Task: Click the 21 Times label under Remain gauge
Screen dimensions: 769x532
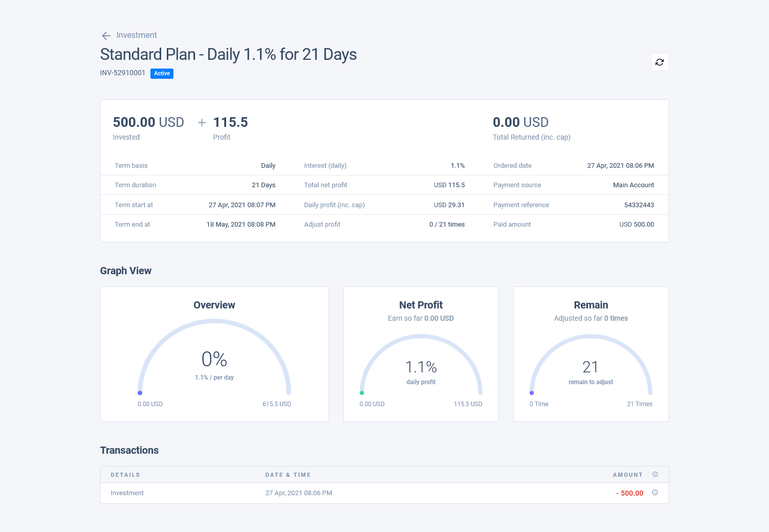Action: 640,404
